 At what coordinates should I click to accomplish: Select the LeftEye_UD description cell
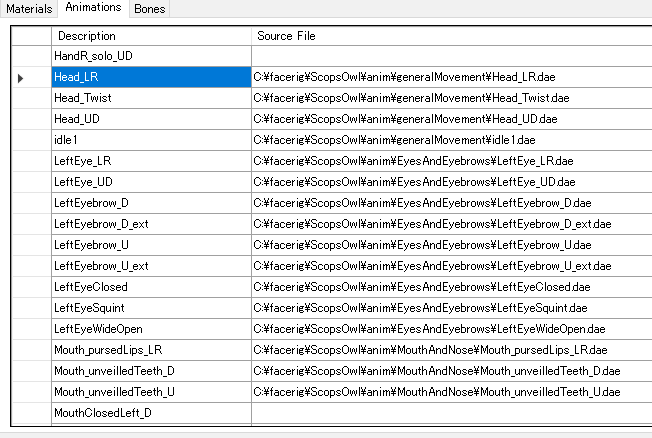pyautogui.click(x=150, y=182)
